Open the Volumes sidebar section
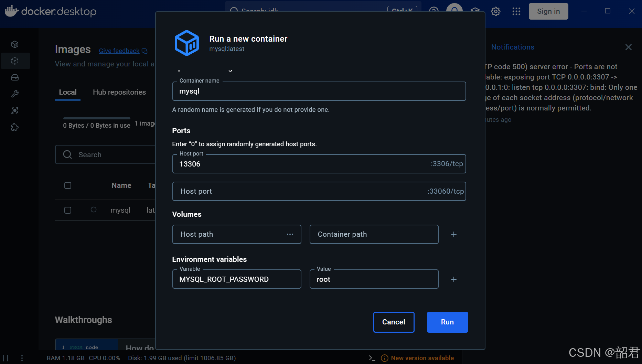Viewport: 642px width, 364px height. point(15,77)
